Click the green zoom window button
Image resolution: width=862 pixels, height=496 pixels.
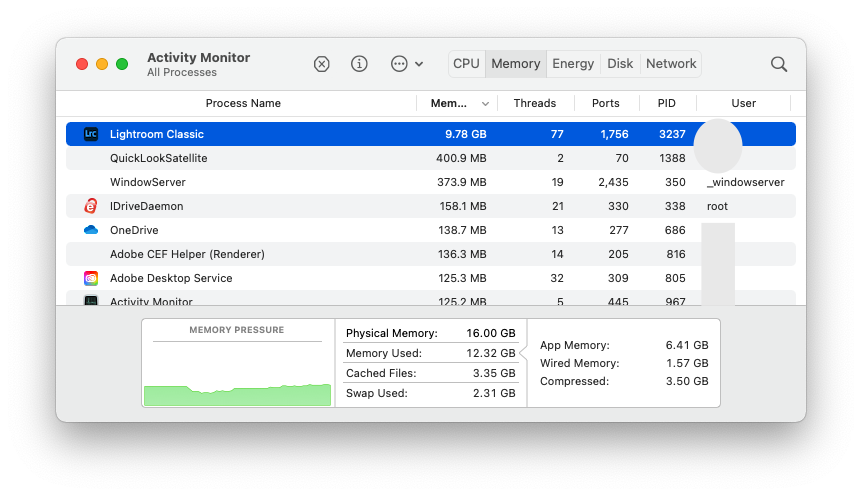click(122, 64)
